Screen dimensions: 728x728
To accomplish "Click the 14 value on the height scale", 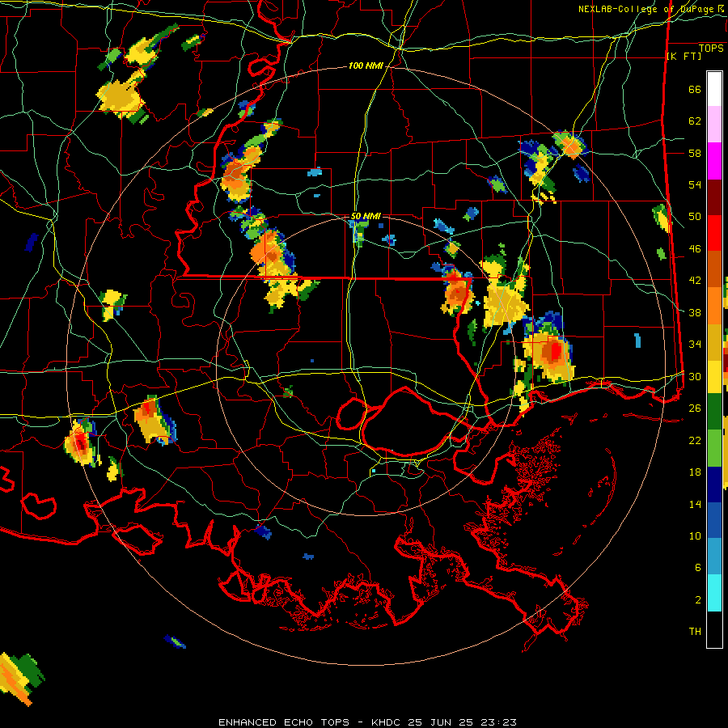I will pyautogui.click(x=695, y=504).
